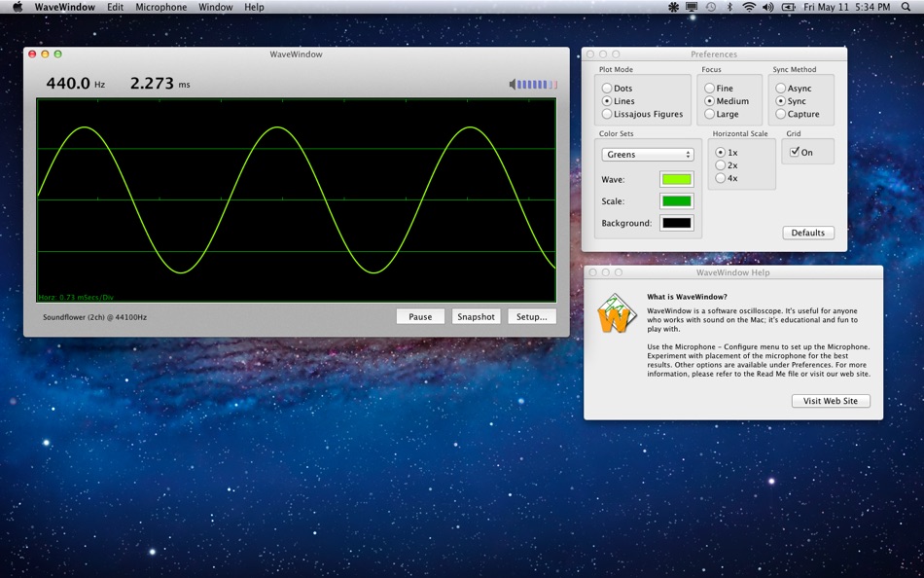The height and width of the screenshot is (578, 924).
Task: Open the Window menu
Action: (x=215, y=7)
